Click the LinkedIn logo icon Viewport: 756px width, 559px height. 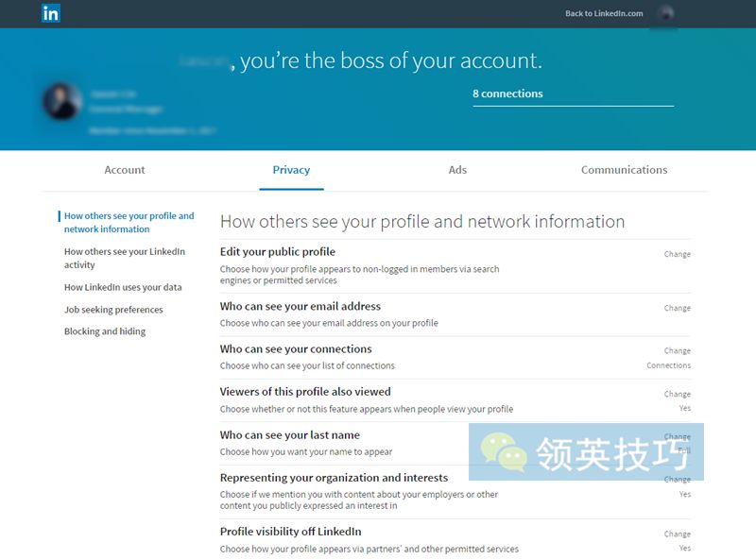pos(51,13)
